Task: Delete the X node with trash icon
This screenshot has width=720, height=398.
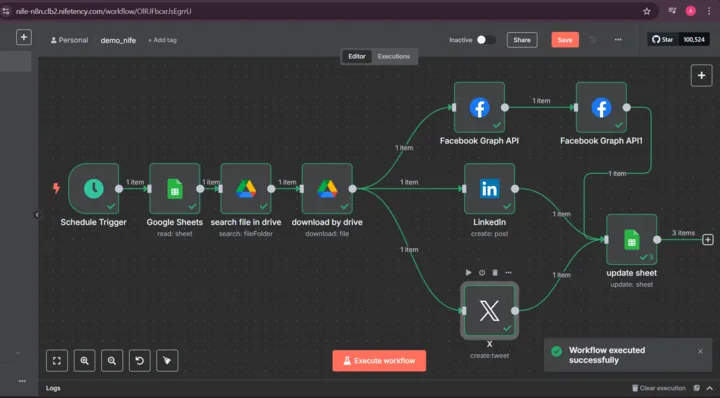Action: point(495,273)
